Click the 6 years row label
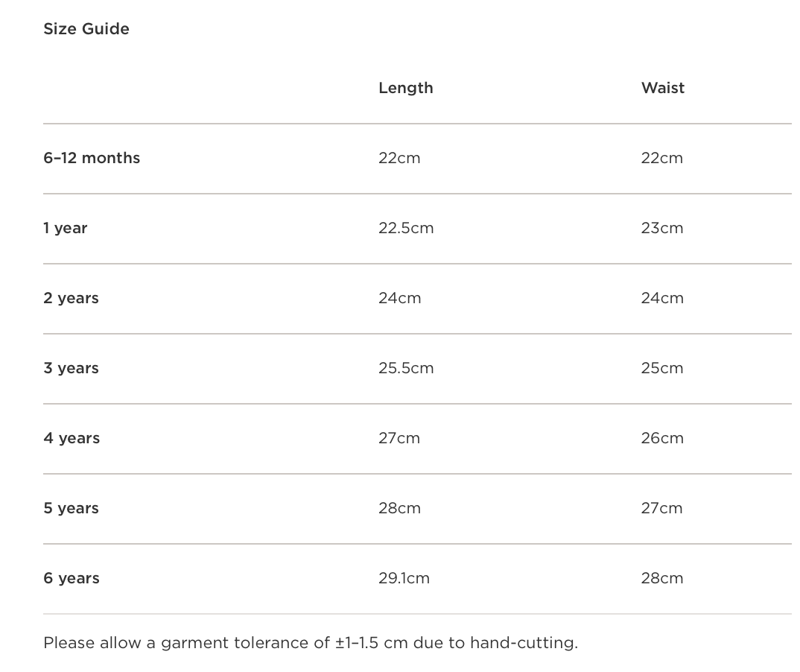800x672 pixels. 72,578
